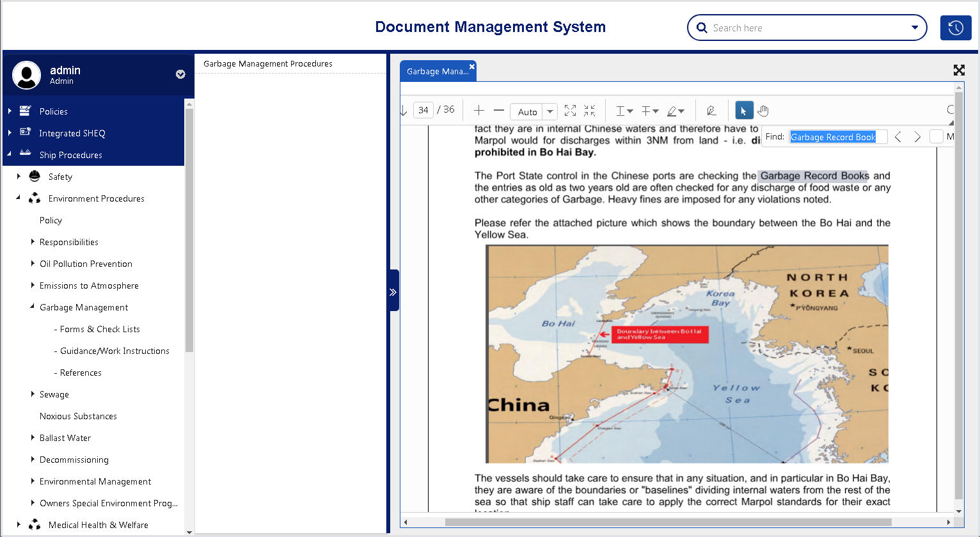The height and width of the screenshot is (537, 980).
Task: Click the admin user avatar
Action: [x=27, y=75]
